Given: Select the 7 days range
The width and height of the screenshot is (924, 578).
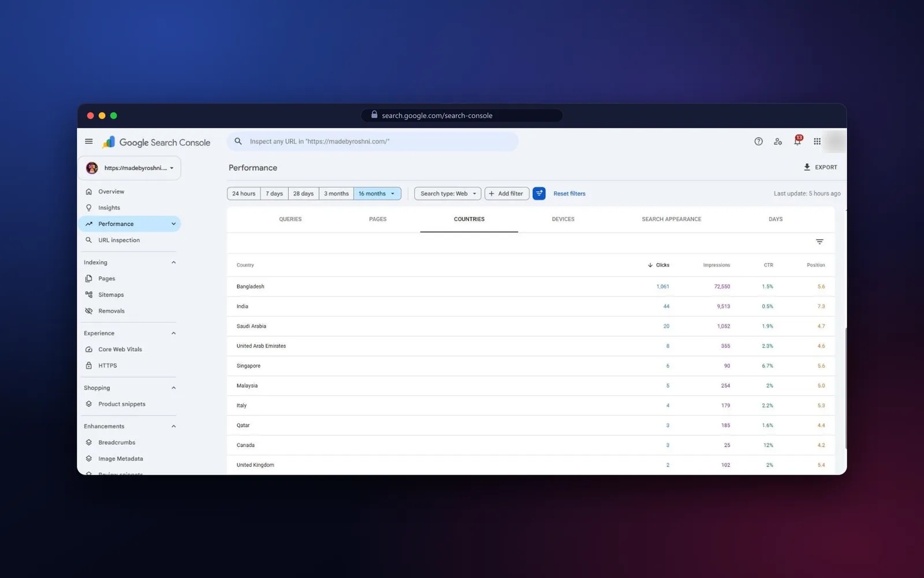Looking at the screenshot, I should (274, 194).
